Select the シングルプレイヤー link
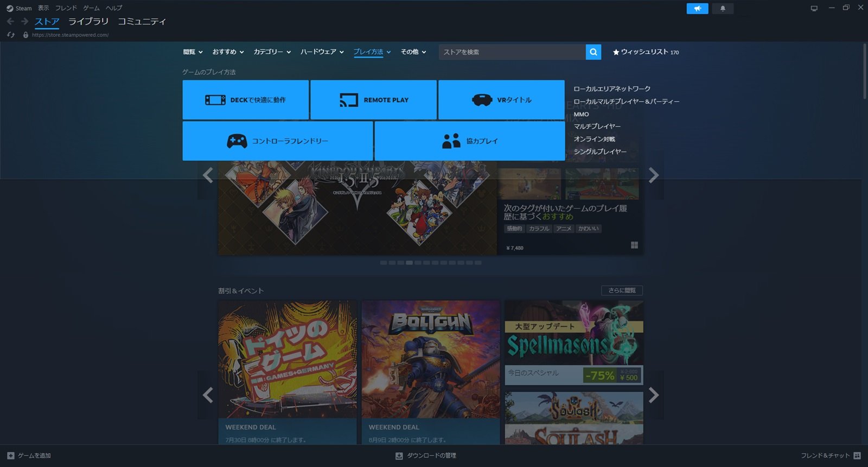 tap(600, 152)
